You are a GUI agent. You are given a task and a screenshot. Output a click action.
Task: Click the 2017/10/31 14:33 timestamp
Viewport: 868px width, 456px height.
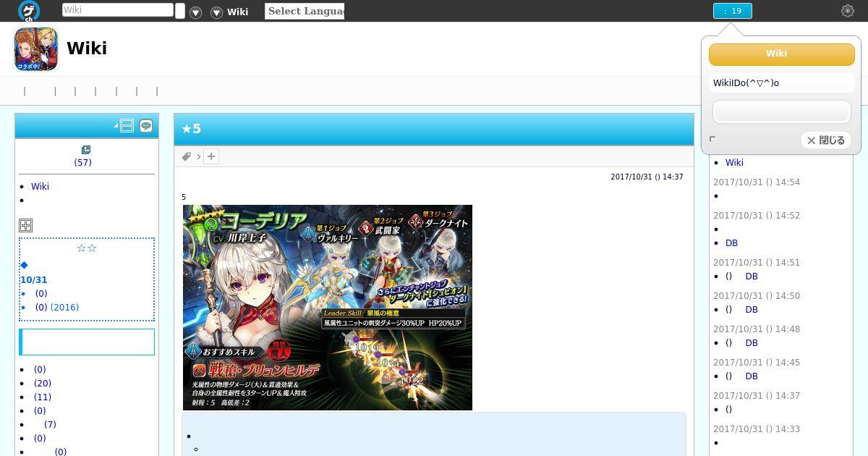tap(757, 428)
